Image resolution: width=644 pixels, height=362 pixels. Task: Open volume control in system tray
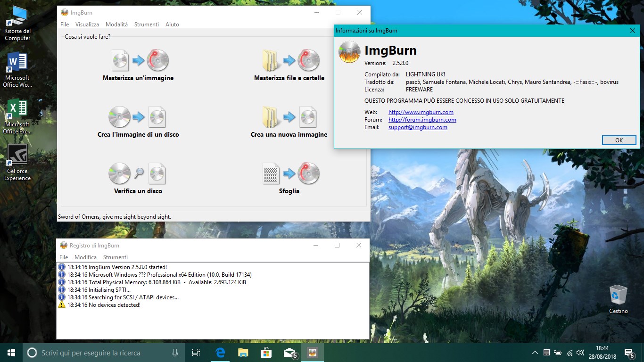pyautogui.click(x=580, y=353)
